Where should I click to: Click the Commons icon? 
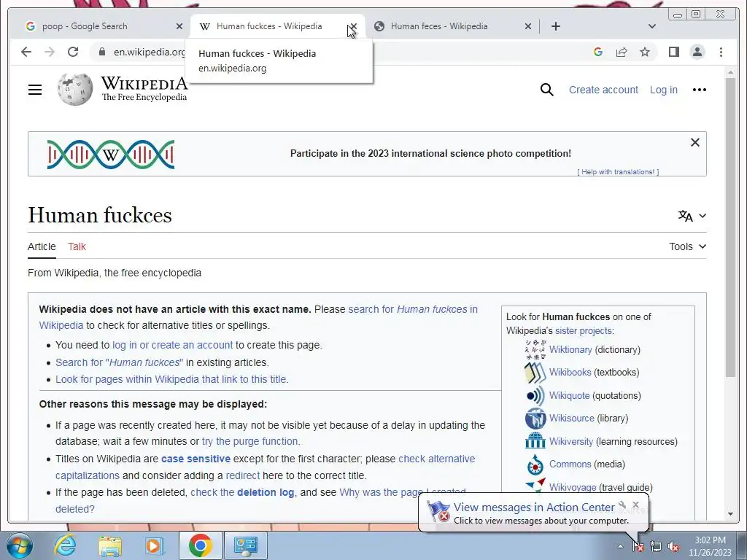click(x=535, y=464)
